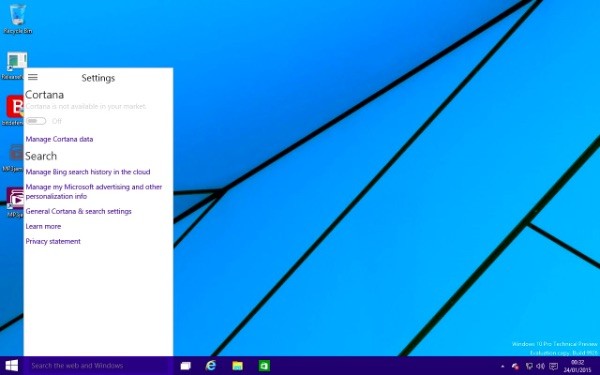Screen dimensions: 600x375
Task: Click the Windows Start button
Action: pyautogui.click(x=11, y=365)
